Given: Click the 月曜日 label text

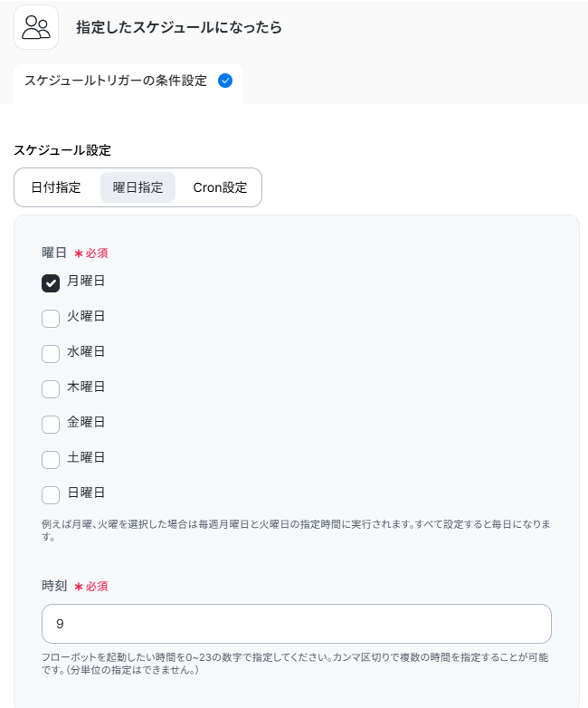Looking at the screenshot, I should click(x=86, y=281).
